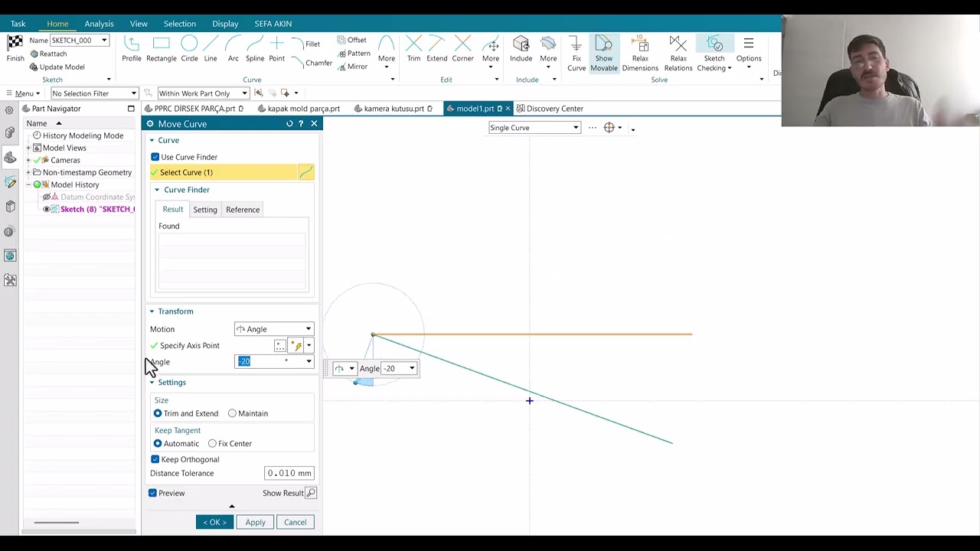
Task: Open the Menu dropdown button
Action: (23, 93)
